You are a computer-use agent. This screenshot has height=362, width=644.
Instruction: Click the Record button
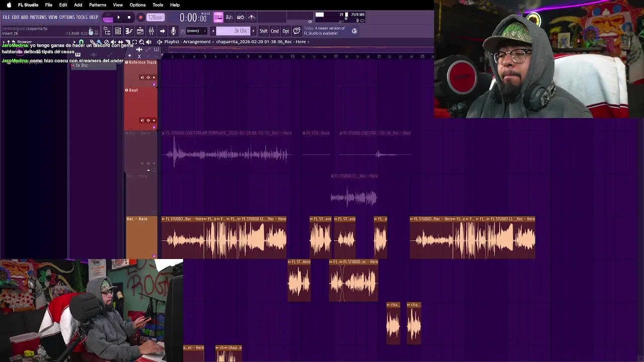[140, 17]
